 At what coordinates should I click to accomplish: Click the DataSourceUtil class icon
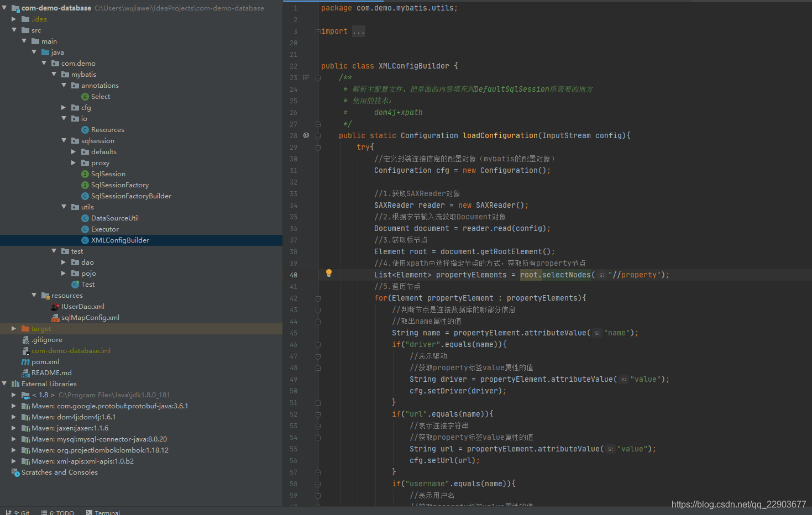tap(85, 218)
